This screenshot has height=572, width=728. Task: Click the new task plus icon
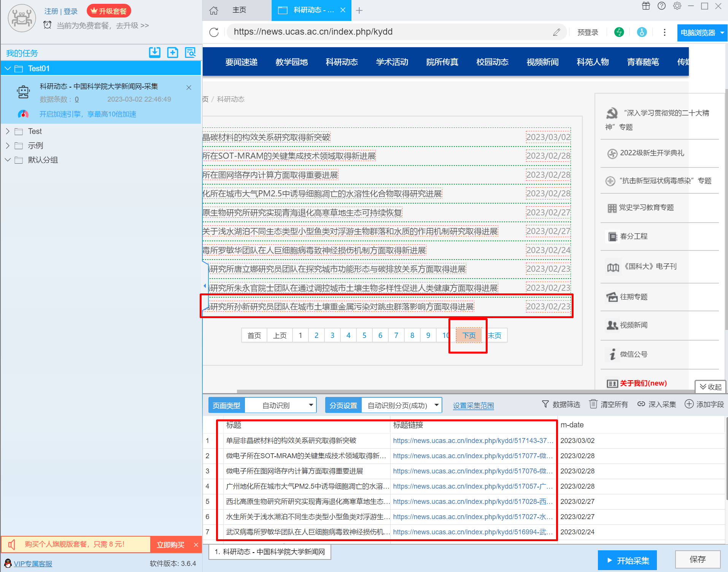pos(173,53)
